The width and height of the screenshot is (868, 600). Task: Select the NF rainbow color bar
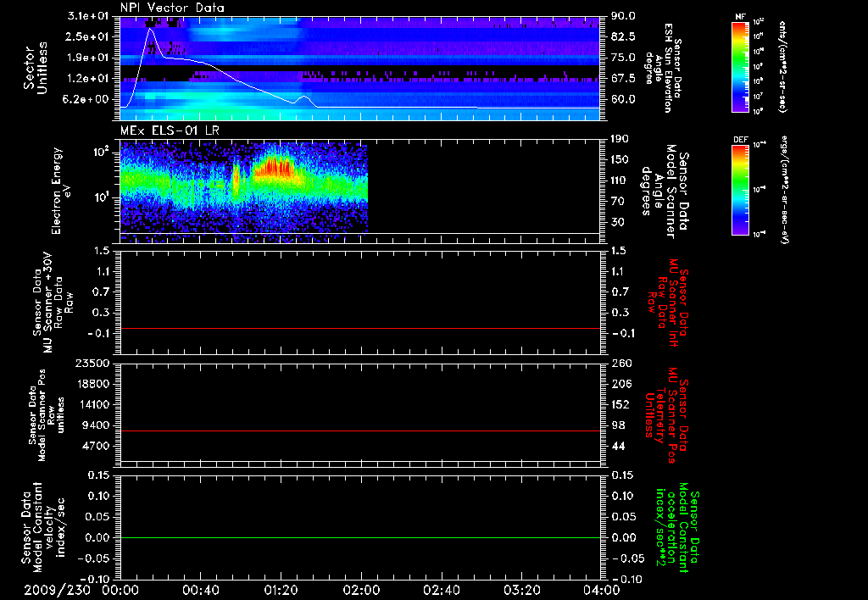pyautogui.click(x=741, y=67)
